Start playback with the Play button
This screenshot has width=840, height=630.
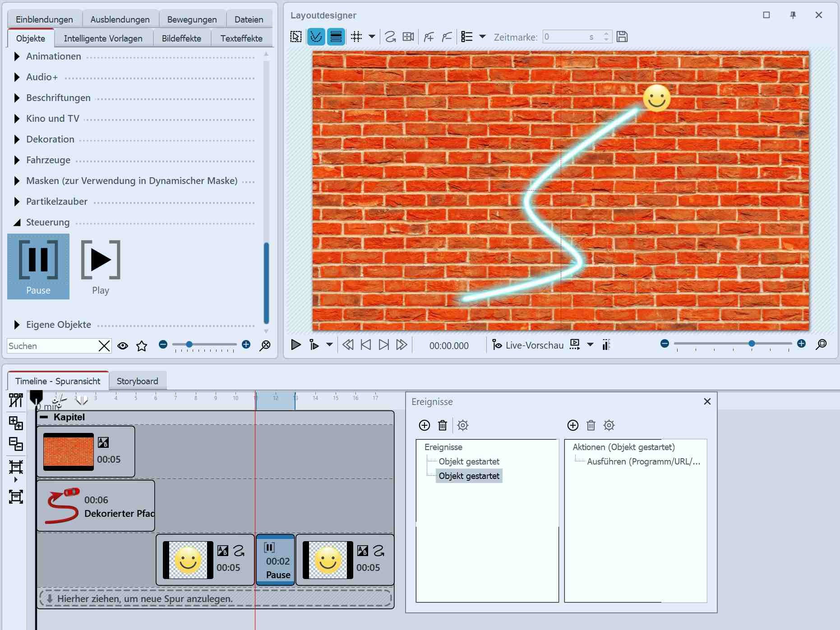(295, 345)
